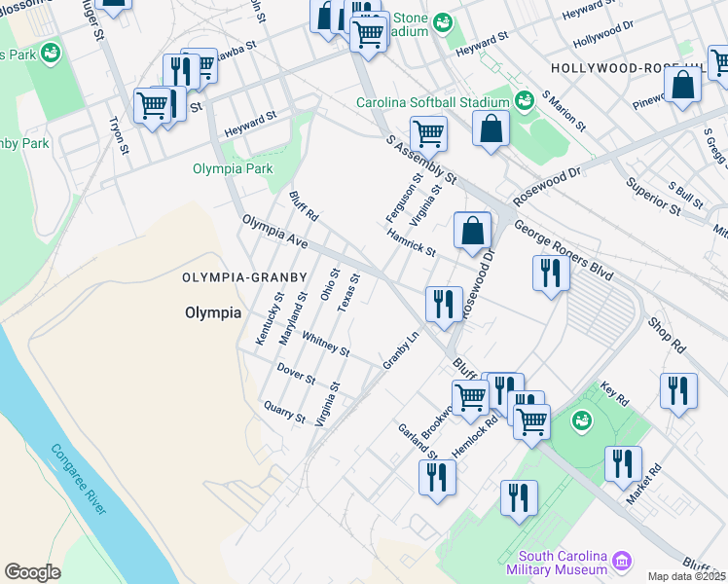Viewport: 728px width, 584px height.
Task: Click the Market Rd street label
Action: pos(643,484)
